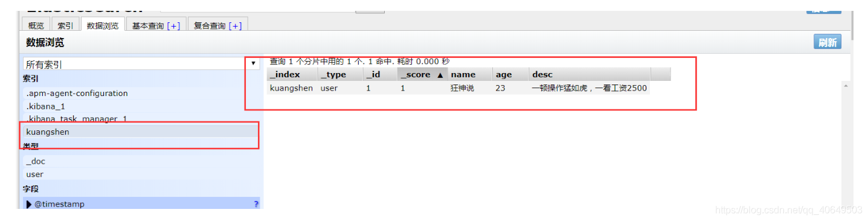Open the 复合查询 [+] tab

(218, 25)
